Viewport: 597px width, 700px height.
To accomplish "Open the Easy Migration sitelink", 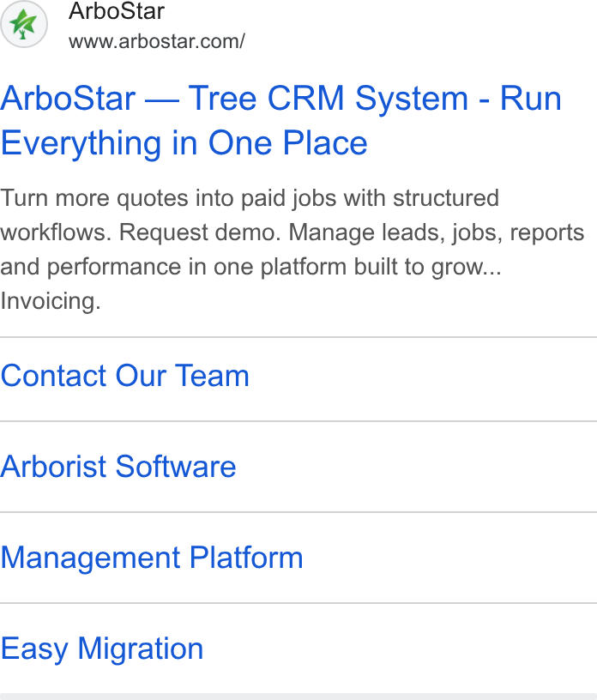I will pos(102,649).
